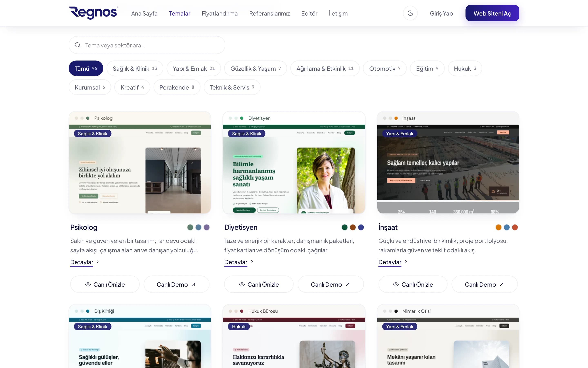Open the Diyetisyen theme preview thumbnail
This screenshot has width=588, height=368.
tap(294, 162)
